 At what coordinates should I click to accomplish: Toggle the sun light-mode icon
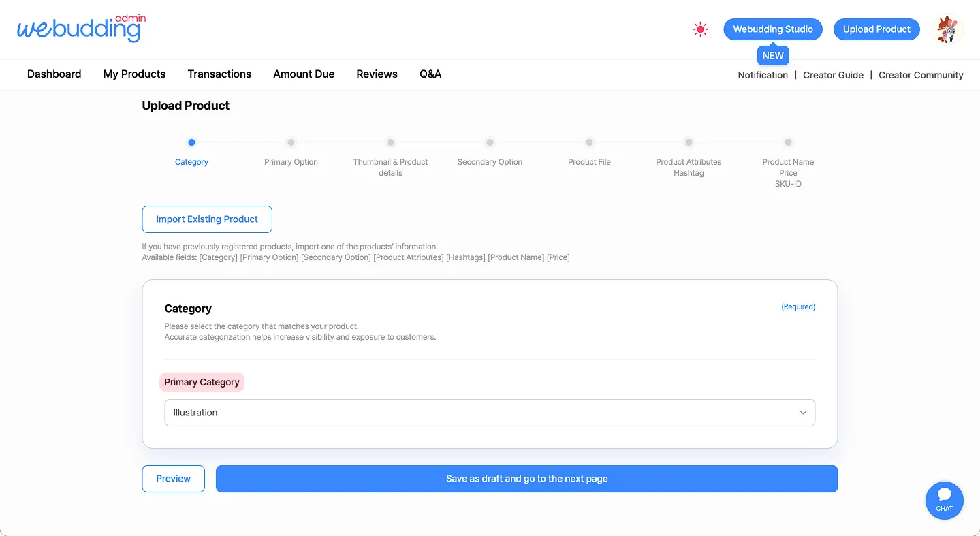click(x=700, y=29)
